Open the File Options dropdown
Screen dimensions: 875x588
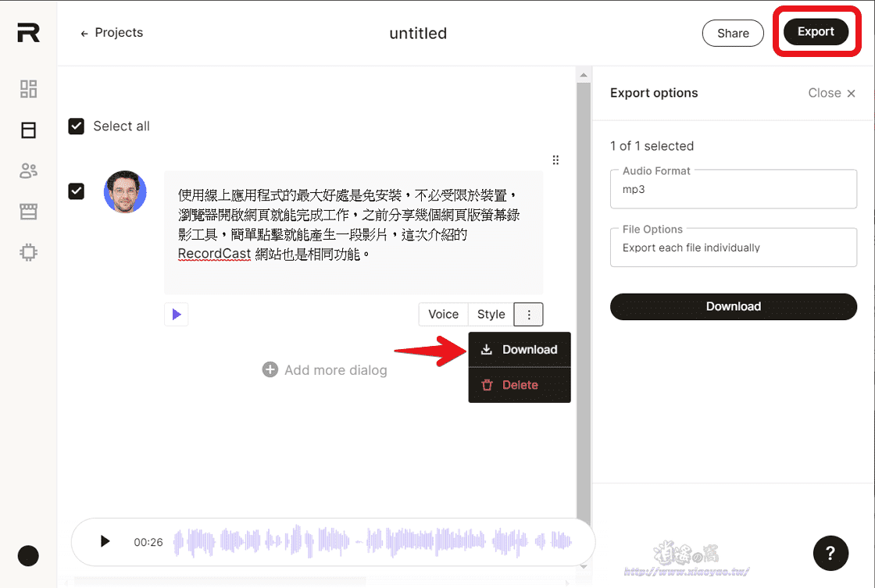pyautogui.click(x=733, y=248)
